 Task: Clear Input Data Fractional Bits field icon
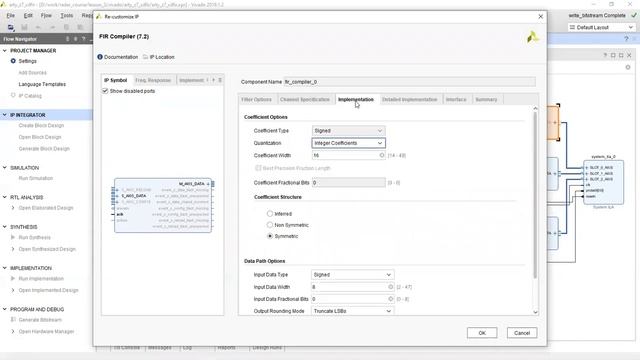coord(391,299)
